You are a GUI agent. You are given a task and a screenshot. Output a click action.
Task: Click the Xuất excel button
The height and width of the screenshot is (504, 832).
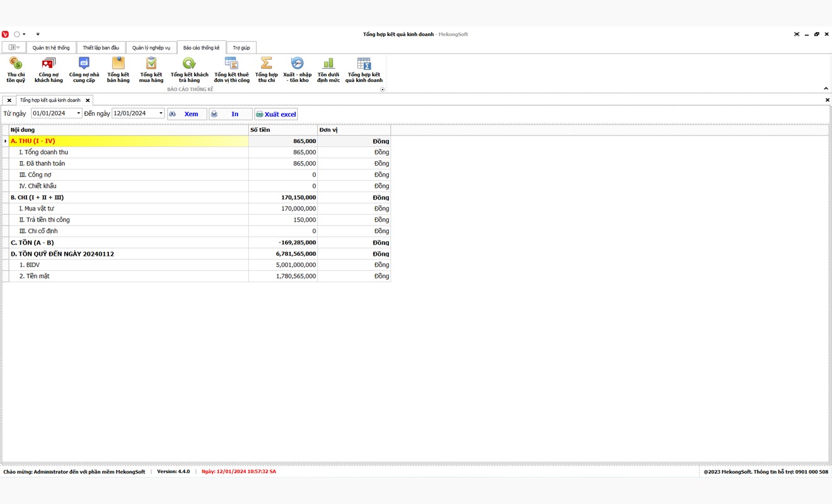tap(276, 114)
